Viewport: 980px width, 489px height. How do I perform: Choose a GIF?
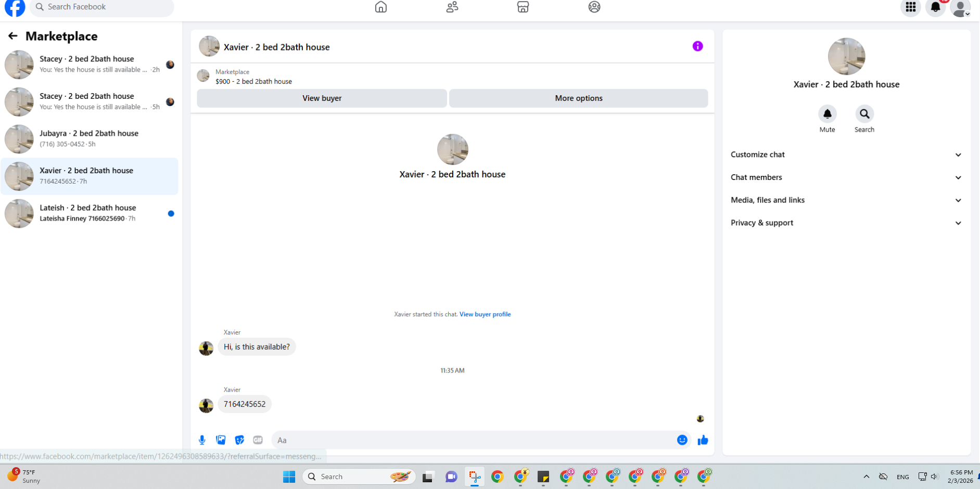pos(258,440)
